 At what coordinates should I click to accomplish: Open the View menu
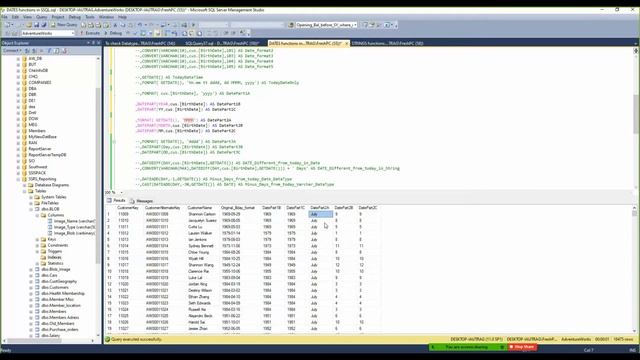click(x=27, y=17)
